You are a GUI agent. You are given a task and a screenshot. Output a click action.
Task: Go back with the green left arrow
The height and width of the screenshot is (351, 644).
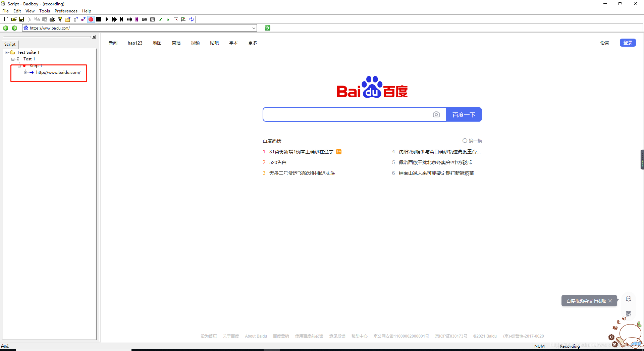point(6,28)
